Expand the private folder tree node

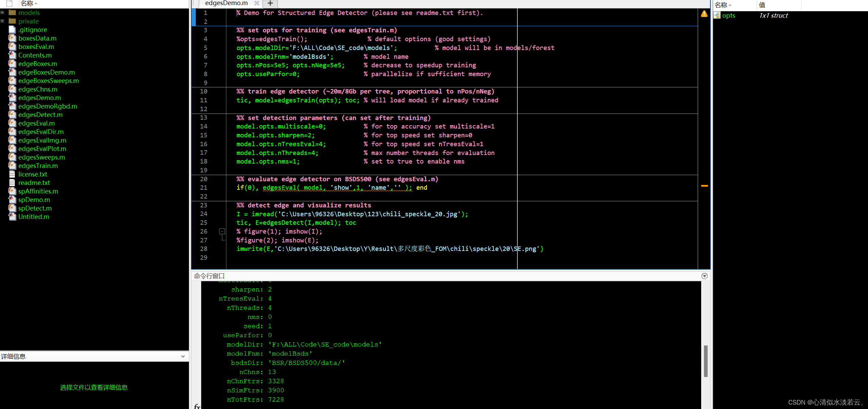click(x=2, y=21)
